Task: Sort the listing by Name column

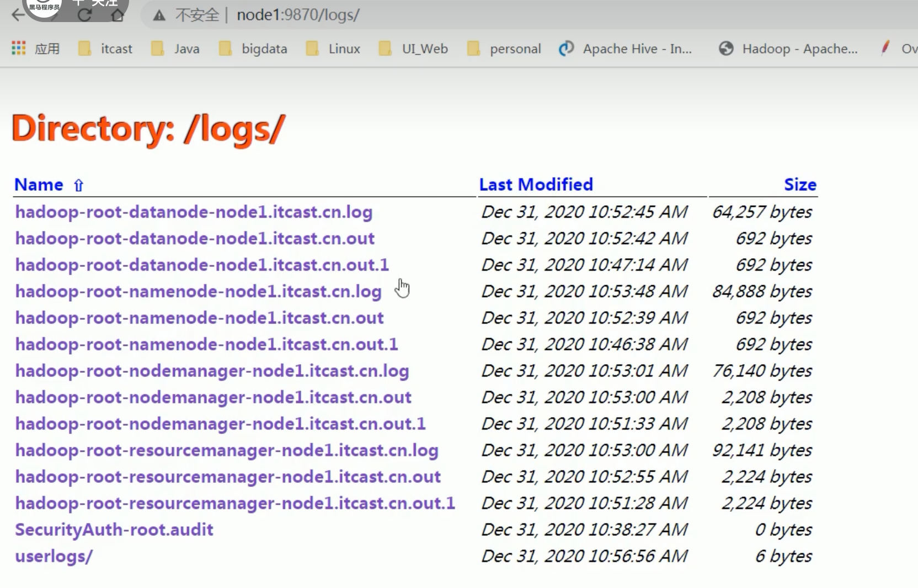Action: tap(39, 184)
